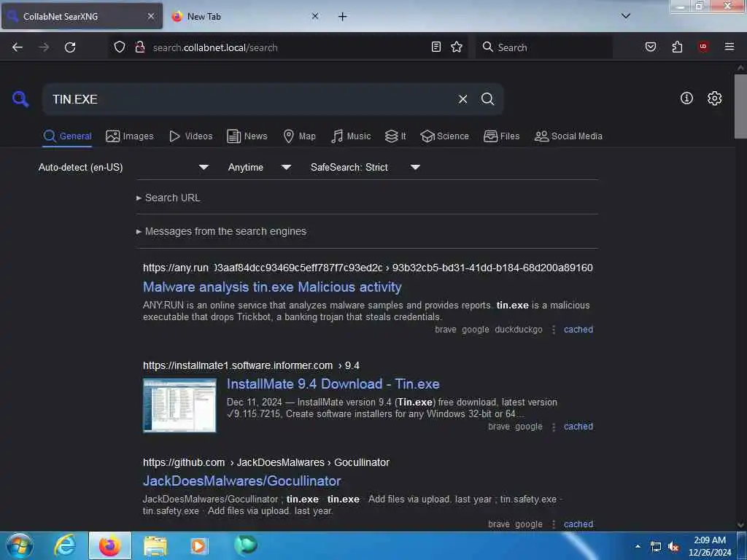Open the Windows Start button
This screenshot has width=747, height=560.
tap(20, 546)
